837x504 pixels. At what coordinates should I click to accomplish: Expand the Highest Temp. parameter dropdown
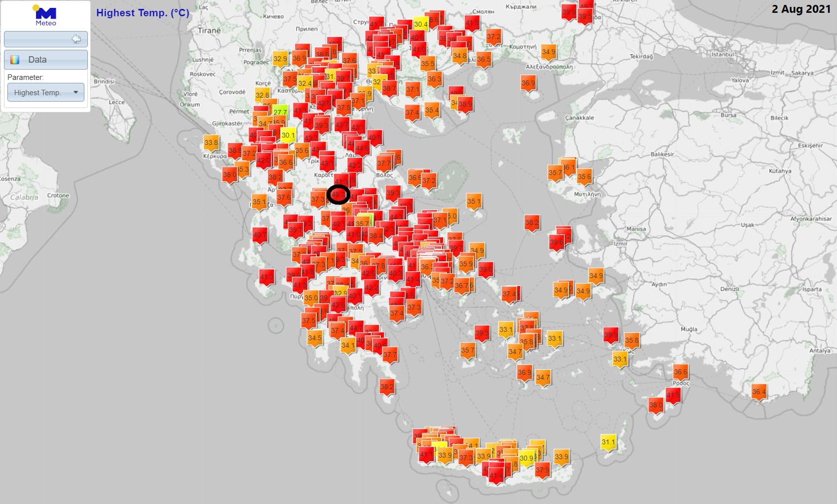click(x=45, y=92)
